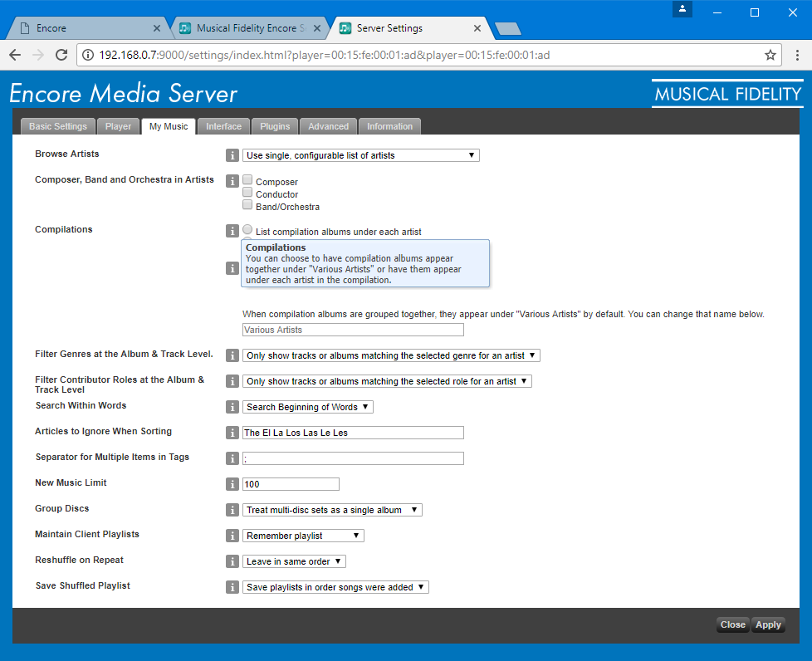This screenshot has width=812, height=661.
Task: Open the Filter Contributor Roles dropdown
Action: (x=388, y=381)
